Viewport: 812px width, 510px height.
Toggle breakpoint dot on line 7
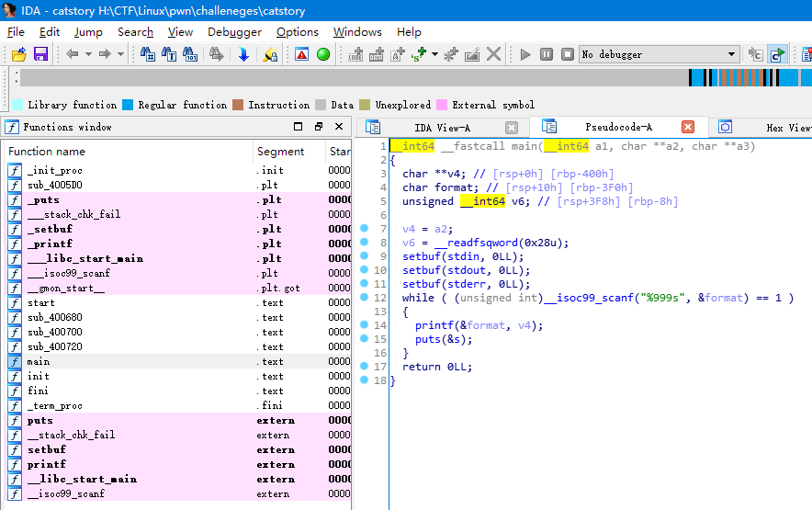point(364,228)
